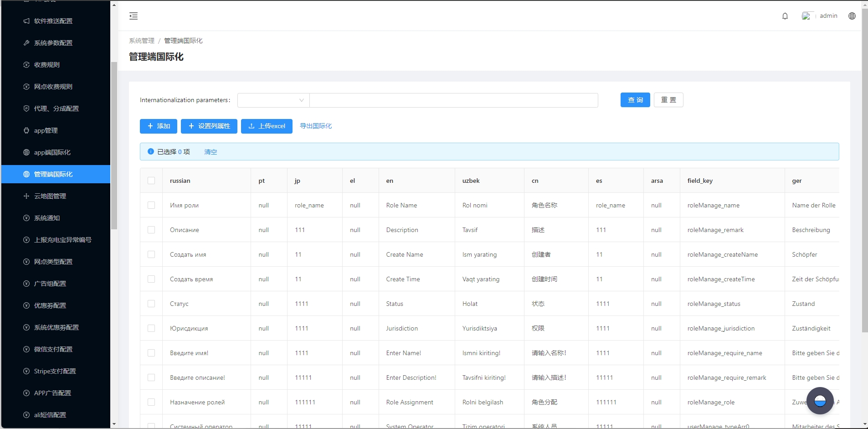Check the row for roleManage_remark
The width and height of the screenshot is (868, 429).
(x=151, y=230)
